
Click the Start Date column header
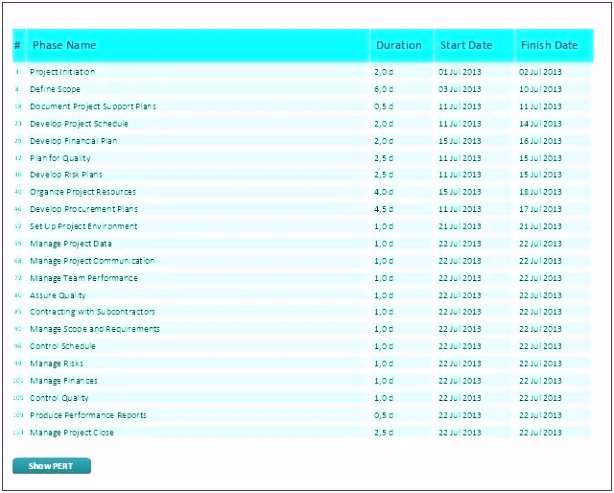click(x=474, y=45)
